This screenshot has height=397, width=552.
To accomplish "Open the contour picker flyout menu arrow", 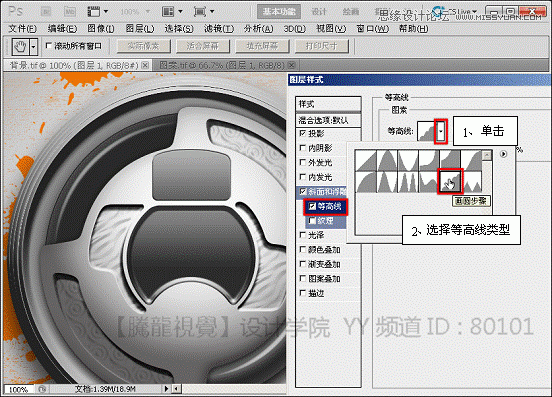I will 503,154.
